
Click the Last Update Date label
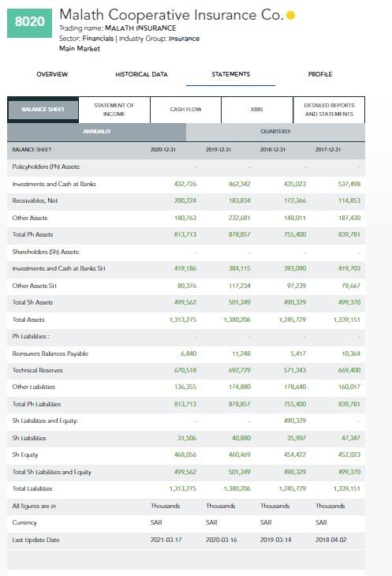pos(36,540)
